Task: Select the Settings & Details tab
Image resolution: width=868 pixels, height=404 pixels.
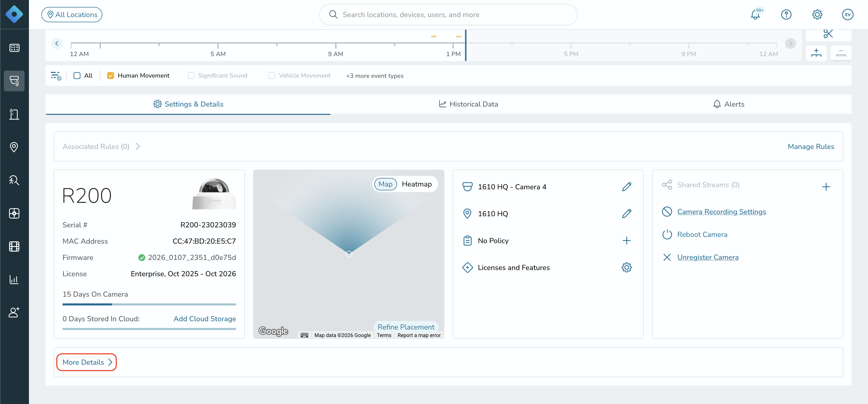Action: click(x=188, y=104)
